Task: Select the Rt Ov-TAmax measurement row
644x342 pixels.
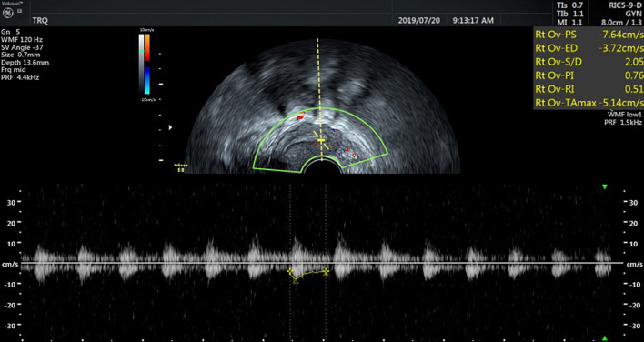Action: (589, 103)
